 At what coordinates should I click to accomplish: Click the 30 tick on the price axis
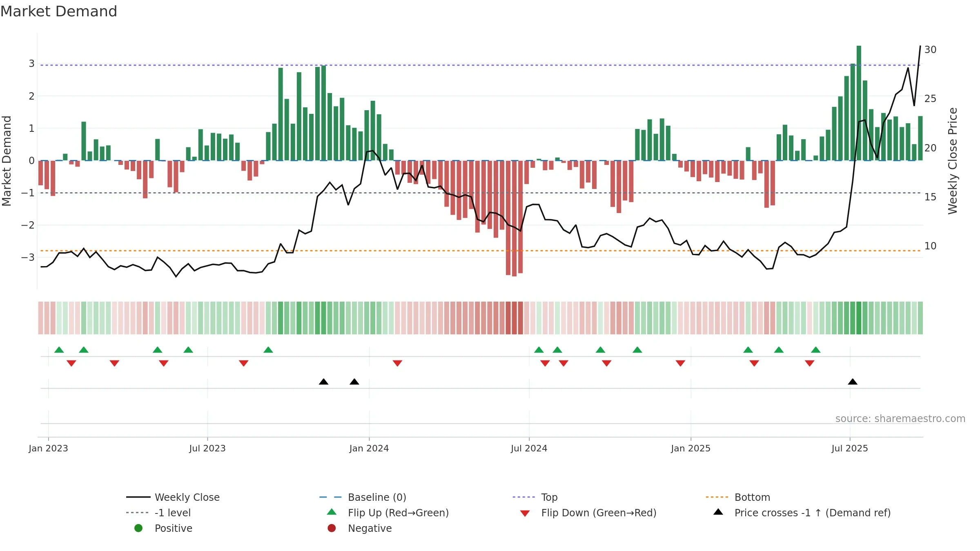931,49
